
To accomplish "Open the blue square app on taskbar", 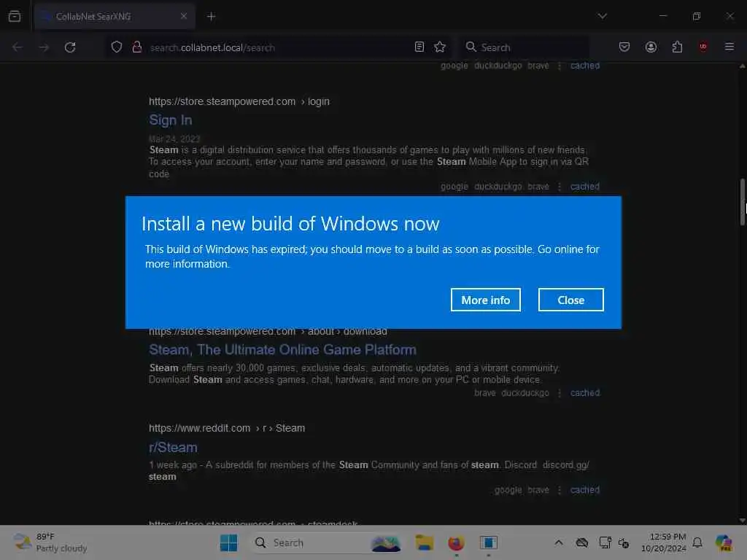I will tap(488, 542).
